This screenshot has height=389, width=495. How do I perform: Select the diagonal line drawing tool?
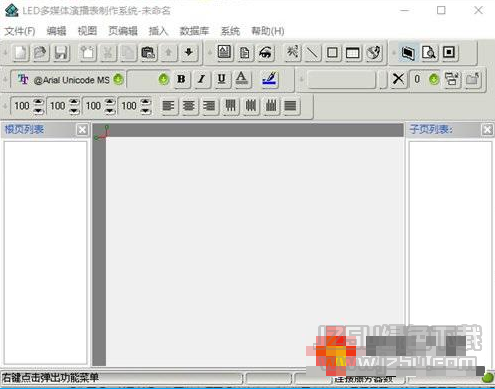pos(312,53)
